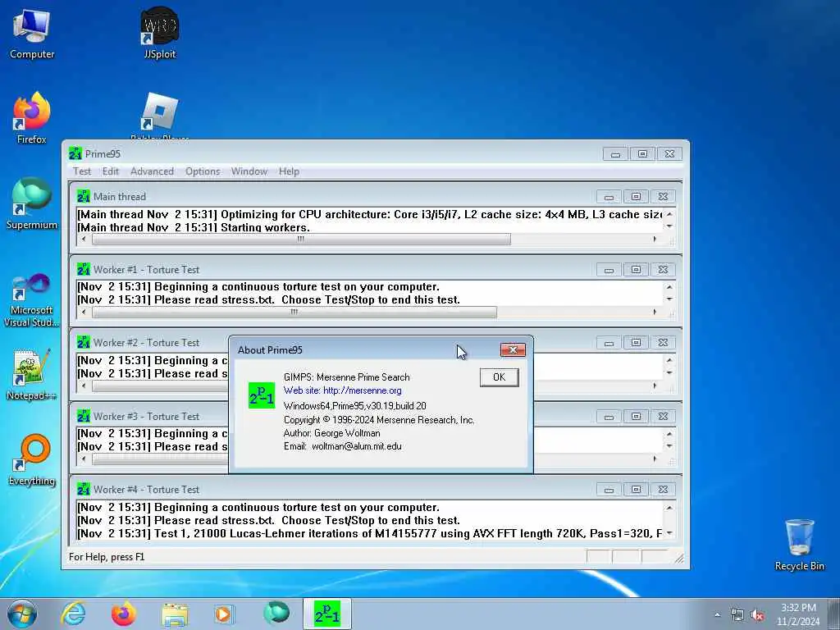Click Worker #4 scroll down arrow
Screen dimensions: 840x630
point(669,533)
